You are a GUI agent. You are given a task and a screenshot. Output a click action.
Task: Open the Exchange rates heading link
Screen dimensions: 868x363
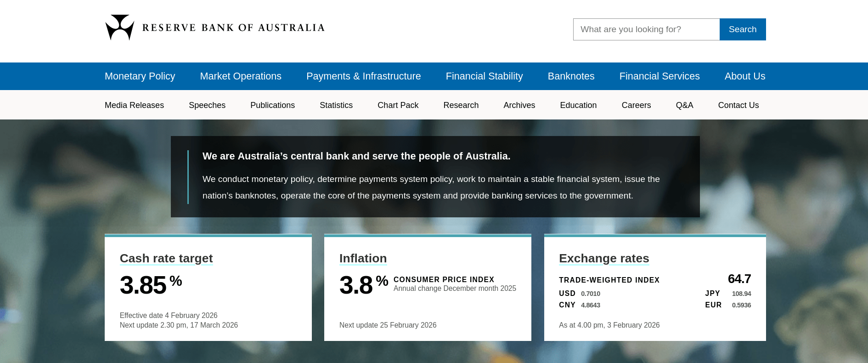(603, 258)
